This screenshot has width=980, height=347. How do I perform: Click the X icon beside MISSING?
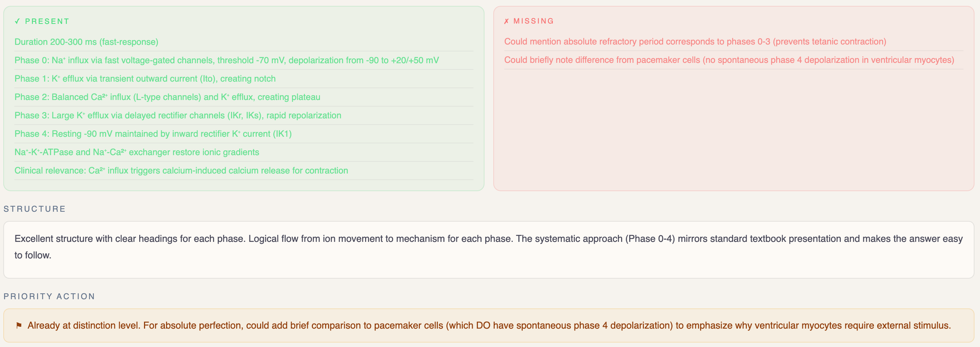point(507,21)
